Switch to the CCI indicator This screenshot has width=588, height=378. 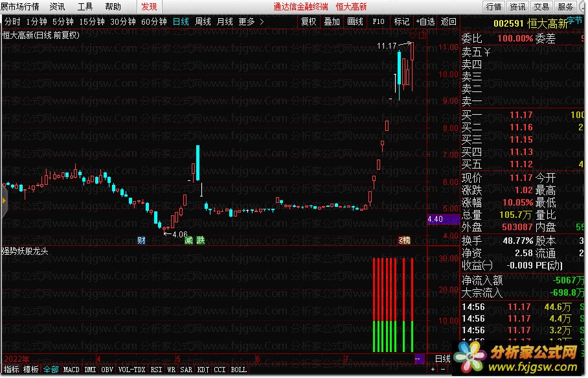(x=220, y=370)
